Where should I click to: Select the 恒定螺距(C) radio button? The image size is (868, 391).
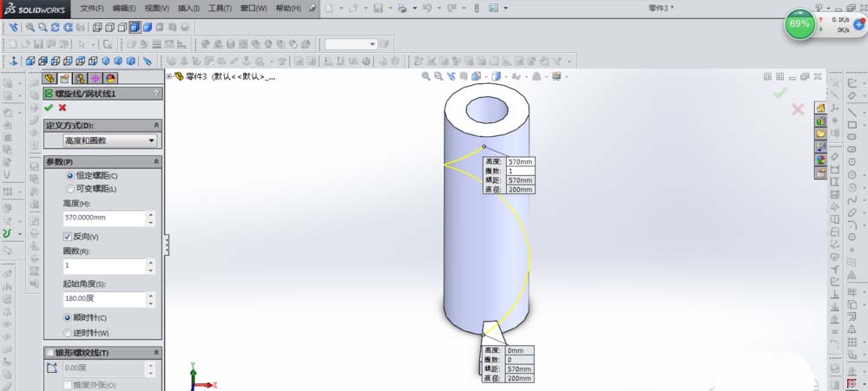69,175
